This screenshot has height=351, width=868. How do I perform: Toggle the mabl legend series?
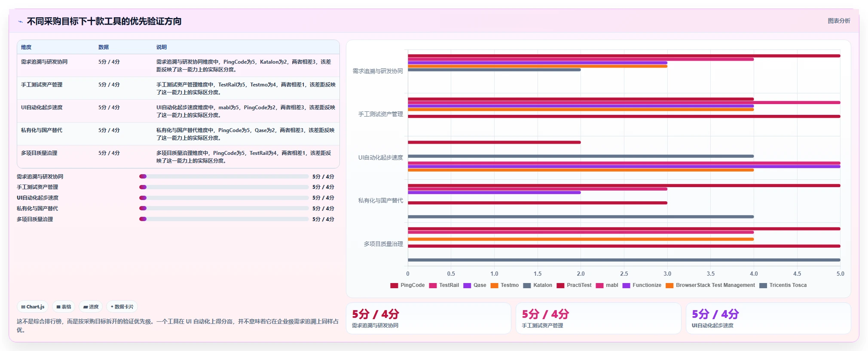point(607,285)
